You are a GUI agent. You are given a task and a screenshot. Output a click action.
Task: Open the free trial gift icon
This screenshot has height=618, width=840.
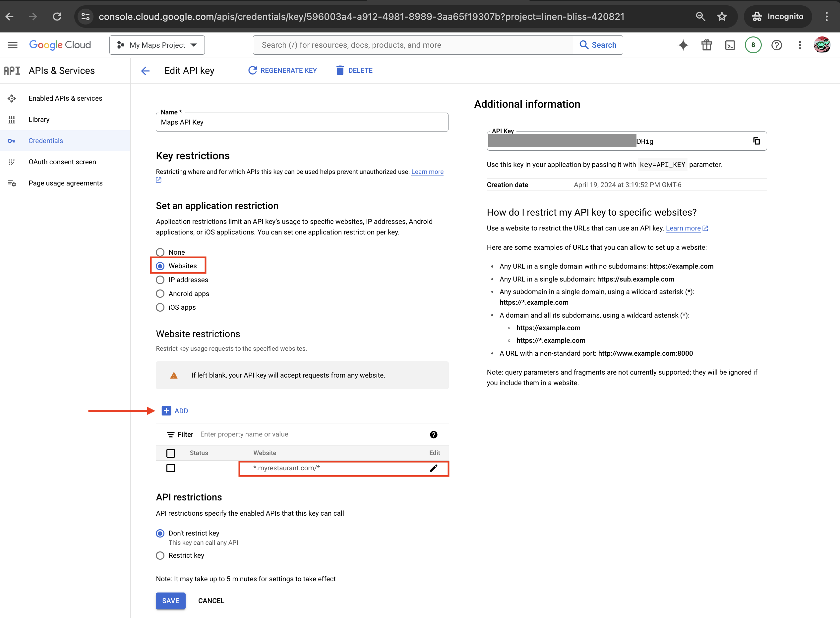[x=707, y=45]
